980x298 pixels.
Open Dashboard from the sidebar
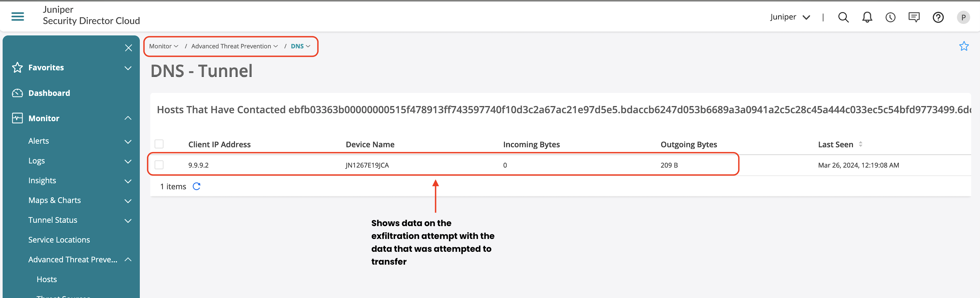tap(49, 93)
